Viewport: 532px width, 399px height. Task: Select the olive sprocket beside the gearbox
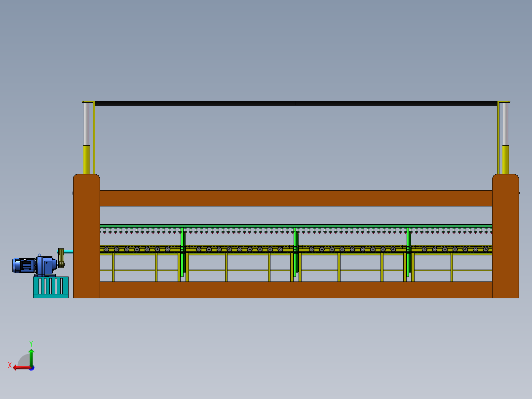point(61,258)
